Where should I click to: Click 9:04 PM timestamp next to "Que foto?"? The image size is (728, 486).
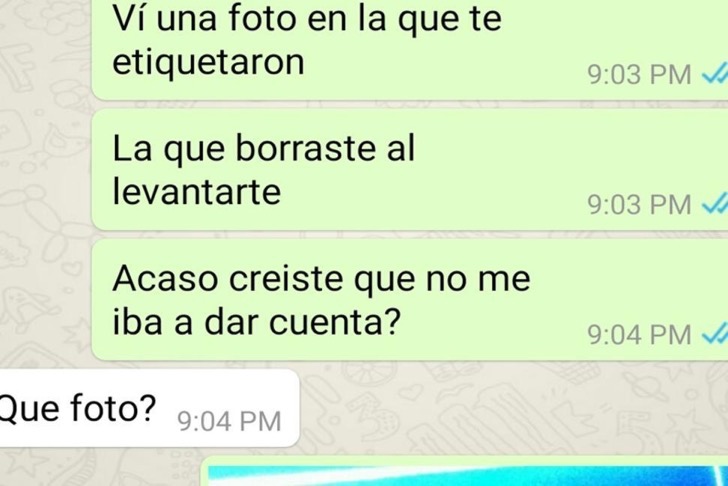point(229,421)
